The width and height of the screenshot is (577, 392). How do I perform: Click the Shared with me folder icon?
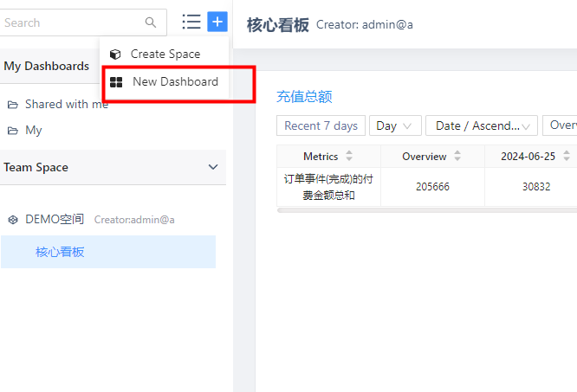click(13, 105)
